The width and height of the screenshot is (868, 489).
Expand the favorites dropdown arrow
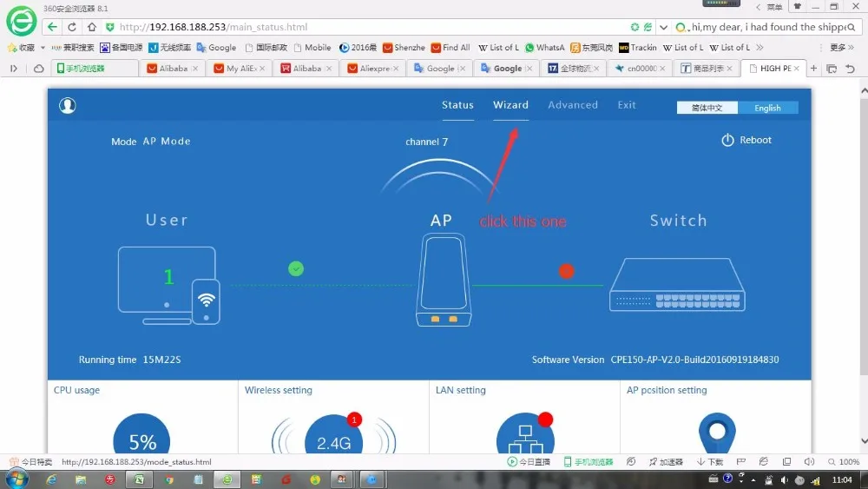click(x=43, y=48)
